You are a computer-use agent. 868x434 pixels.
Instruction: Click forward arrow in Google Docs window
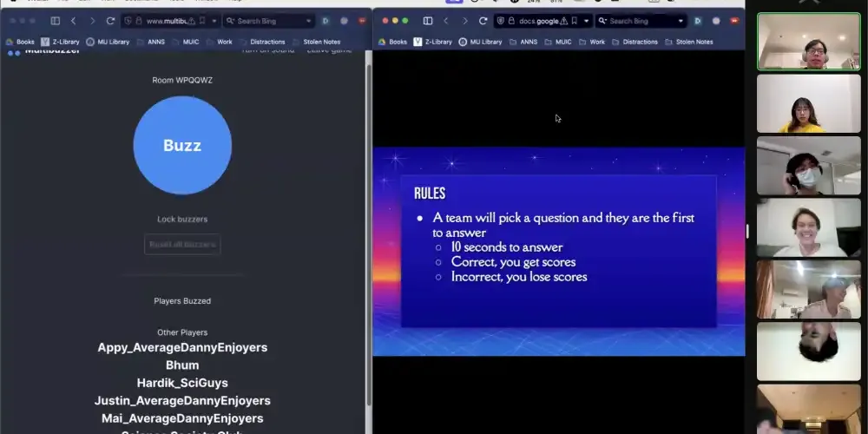point(464,21)
